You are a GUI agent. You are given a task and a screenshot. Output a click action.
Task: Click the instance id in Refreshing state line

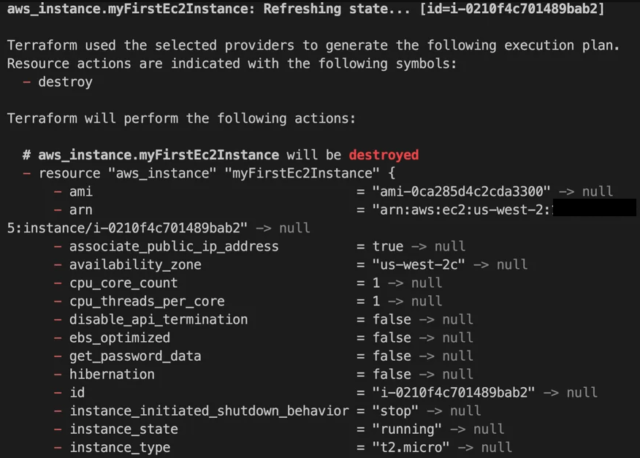[x=512, y=9]
